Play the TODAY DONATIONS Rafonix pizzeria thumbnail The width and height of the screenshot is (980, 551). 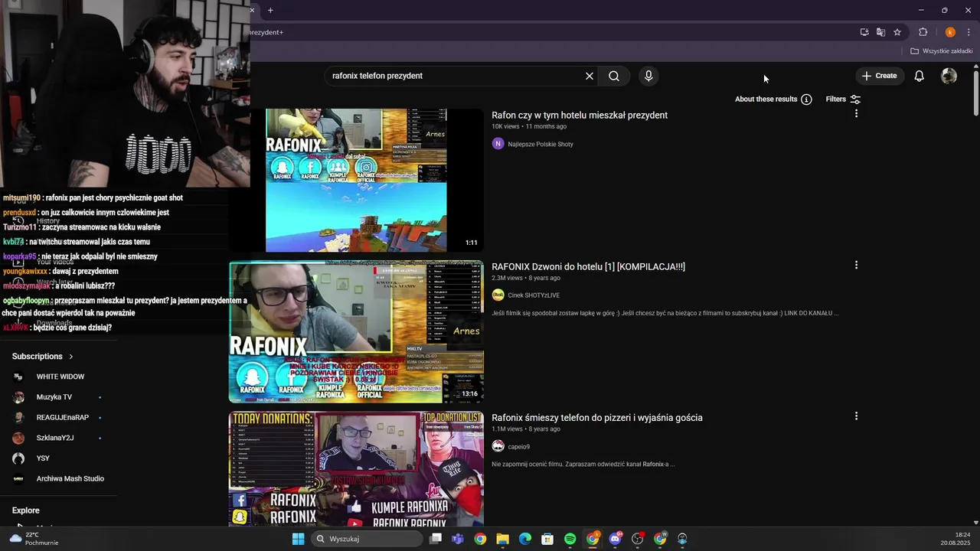coord(356,468)
